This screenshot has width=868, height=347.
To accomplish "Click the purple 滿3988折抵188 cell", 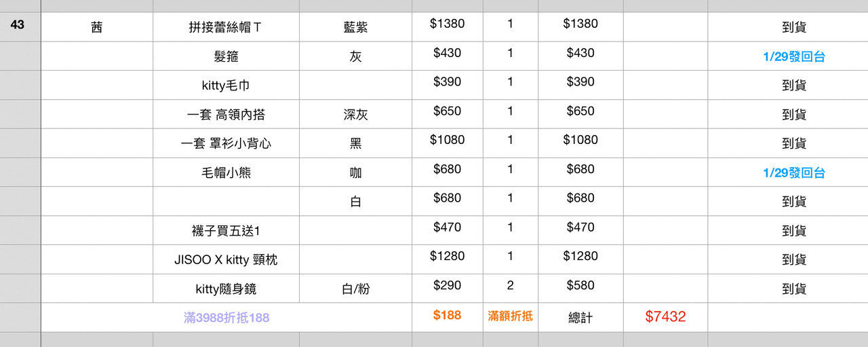I will coord(226,317).
